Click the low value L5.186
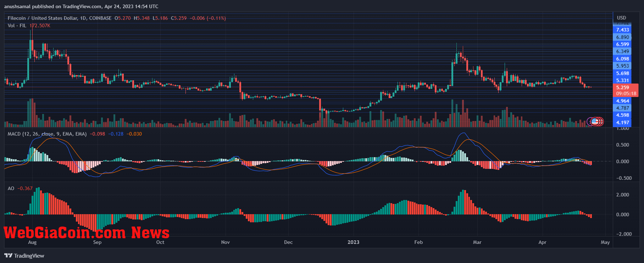Image resolution: width=644 pixels, height=263 pixels. (x=160, y=18)
